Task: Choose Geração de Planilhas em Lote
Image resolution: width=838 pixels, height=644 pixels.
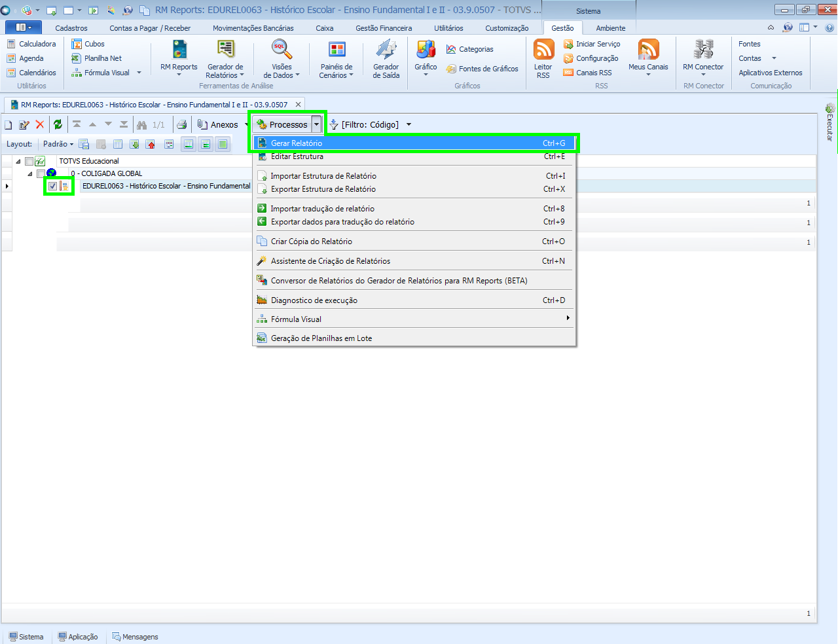Action: pyautogui.click(x=414, y=338)
